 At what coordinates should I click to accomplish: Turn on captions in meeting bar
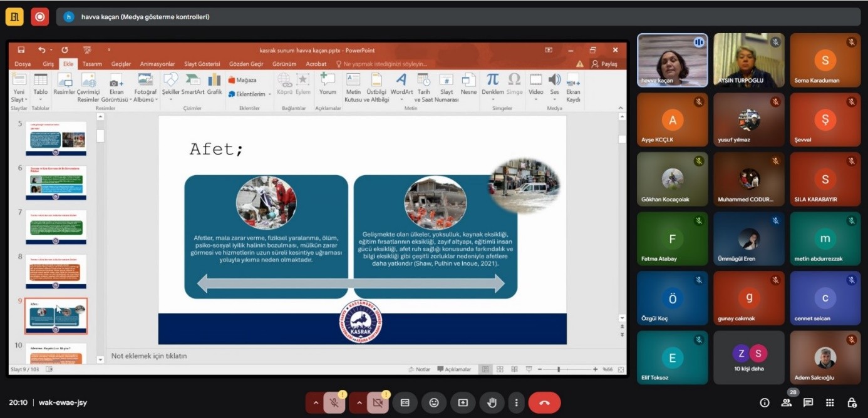pyautogui.click(x=405, y=402)
